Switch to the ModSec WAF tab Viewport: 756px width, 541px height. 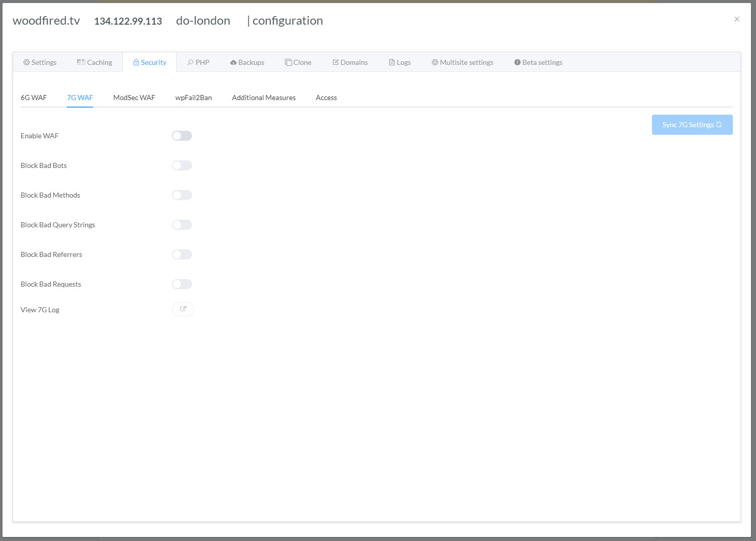[134, 97]
